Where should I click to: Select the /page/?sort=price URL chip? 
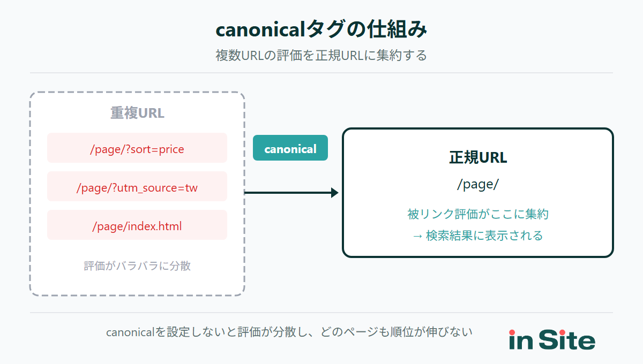point(137,148)
